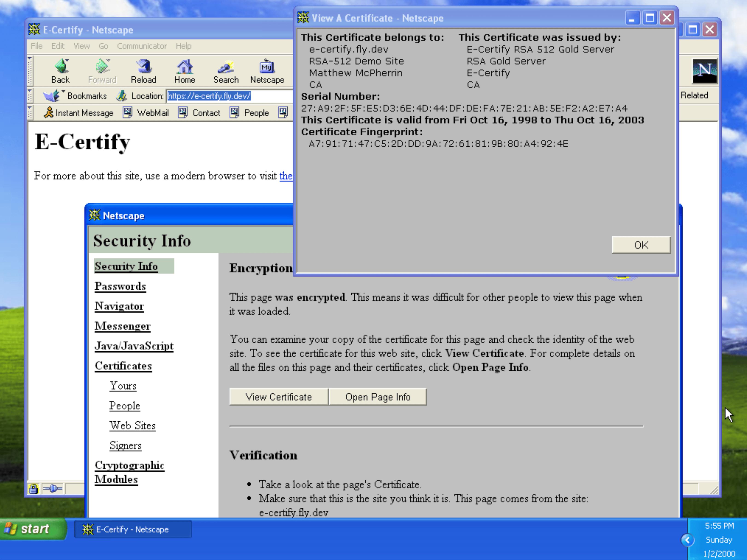Click the Back toolbar icon
The image size is (747, 560).
[61, 71]
